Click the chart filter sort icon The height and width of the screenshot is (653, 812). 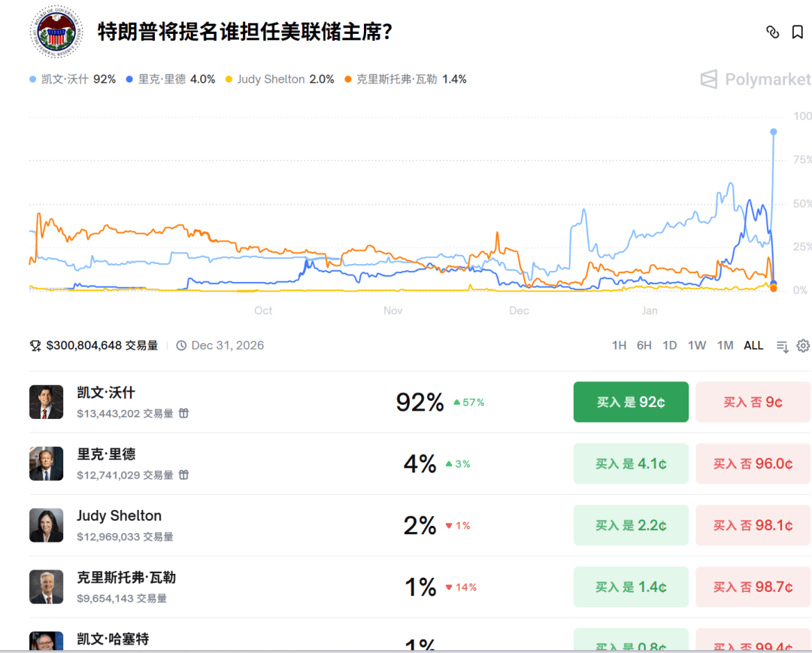click(x=782, y=346)
